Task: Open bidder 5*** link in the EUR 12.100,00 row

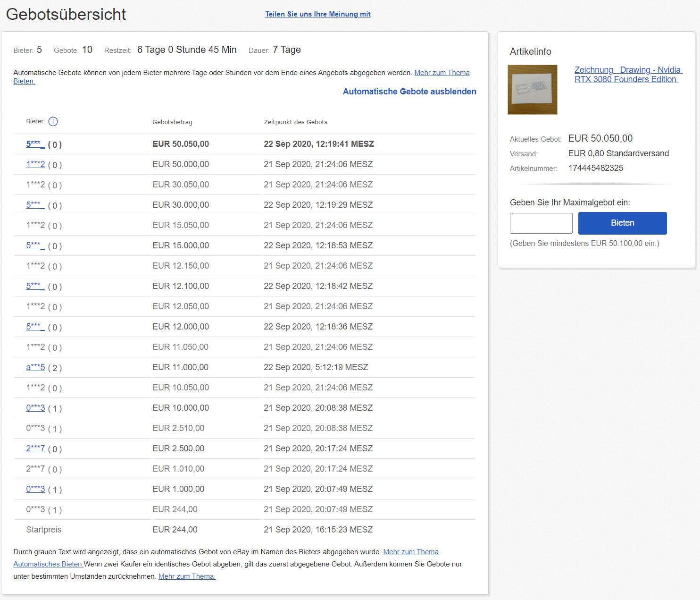Action: coord(35,286)
